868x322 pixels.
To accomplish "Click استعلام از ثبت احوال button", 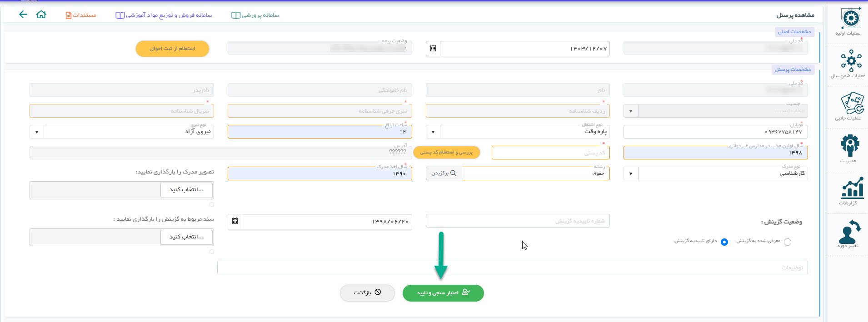I will tap(172, 49).
